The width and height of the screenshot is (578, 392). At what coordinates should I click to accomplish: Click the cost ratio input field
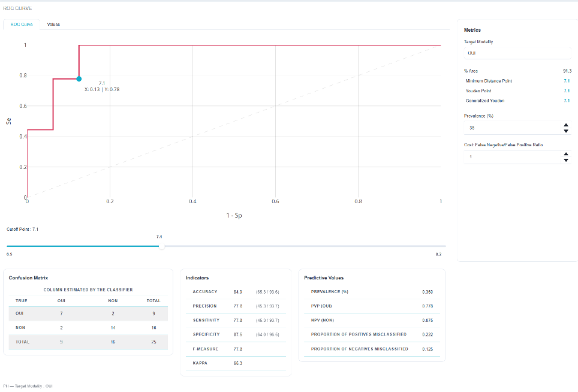pos(513,157)
